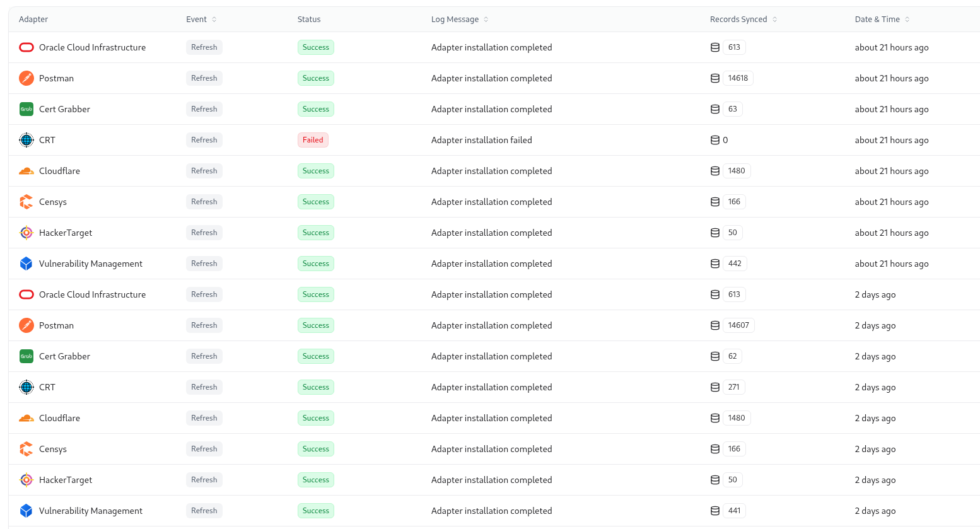Click the Vulnerability Management icon in the 442 records row
Screen dimensions: 980x529
tap(26, 264)
